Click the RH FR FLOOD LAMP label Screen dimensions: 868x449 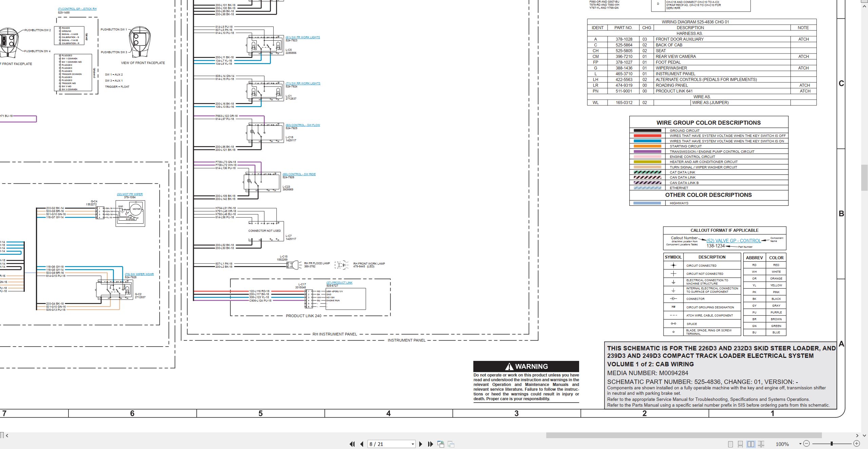tap(317, 263)
